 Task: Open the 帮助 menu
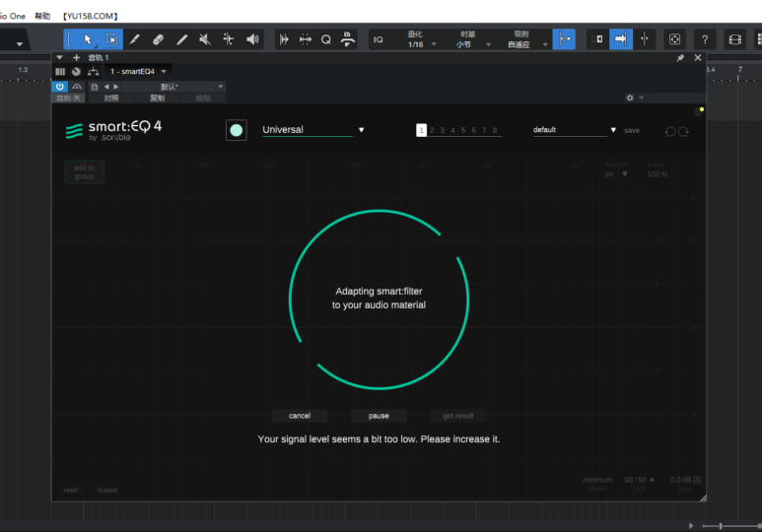coord(42,16)
